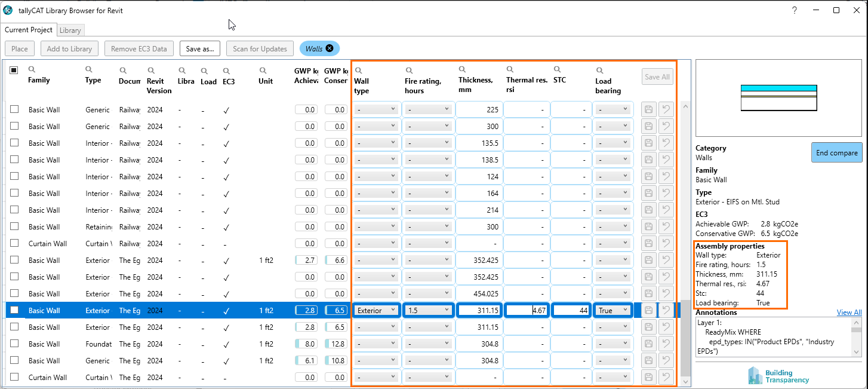Click save icon in the highlighted Exterior row

649,310
